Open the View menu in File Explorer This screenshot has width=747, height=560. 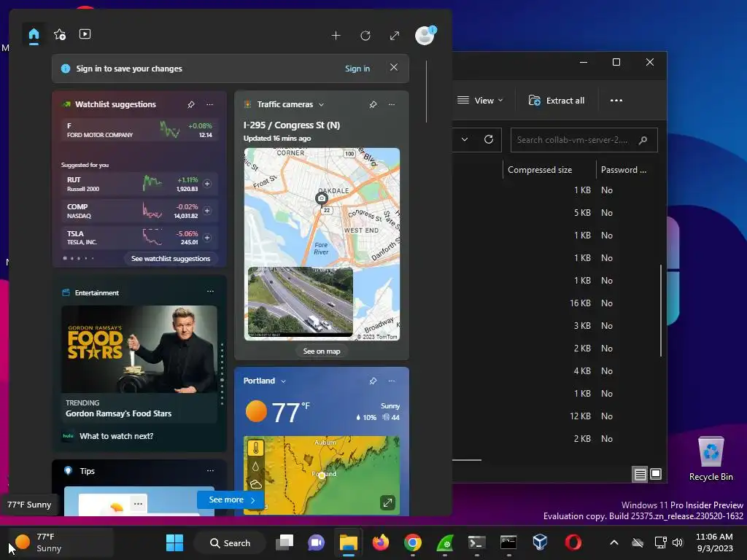pos(480,101)
